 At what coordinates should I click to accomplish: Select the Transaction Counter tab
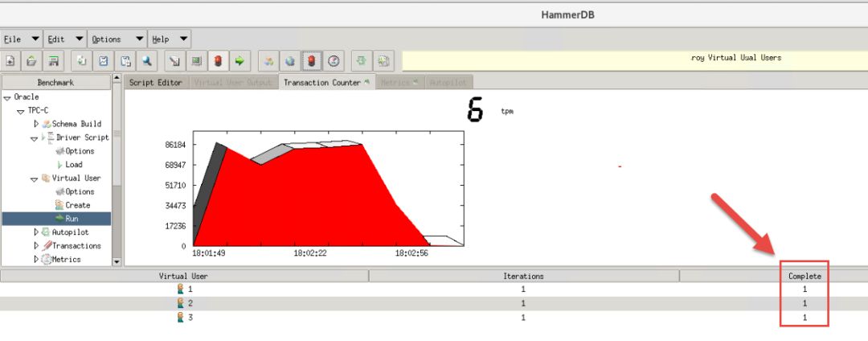tap(326, 82)
